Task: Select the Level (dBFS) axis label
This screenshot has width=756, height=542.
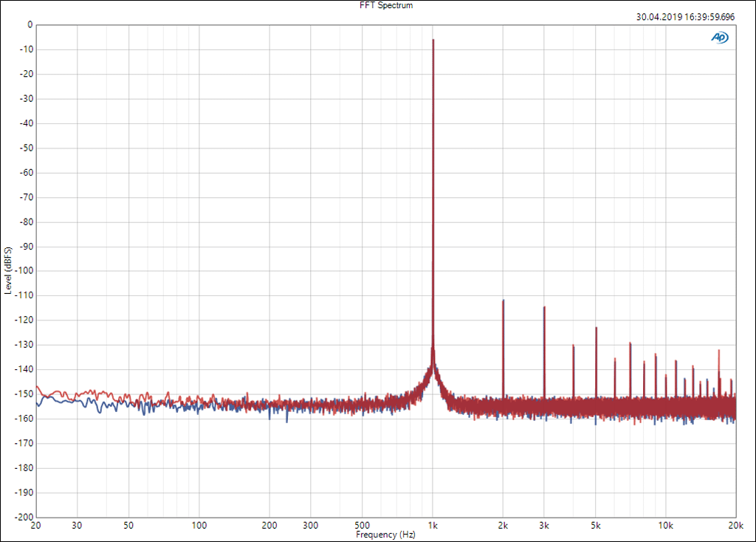Action: tap(8, 270)
